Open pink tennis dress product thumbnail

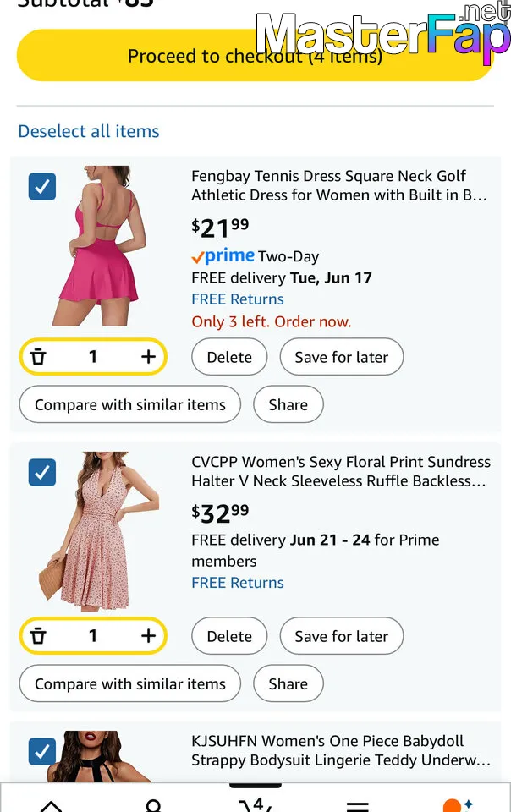coord(105,246)
